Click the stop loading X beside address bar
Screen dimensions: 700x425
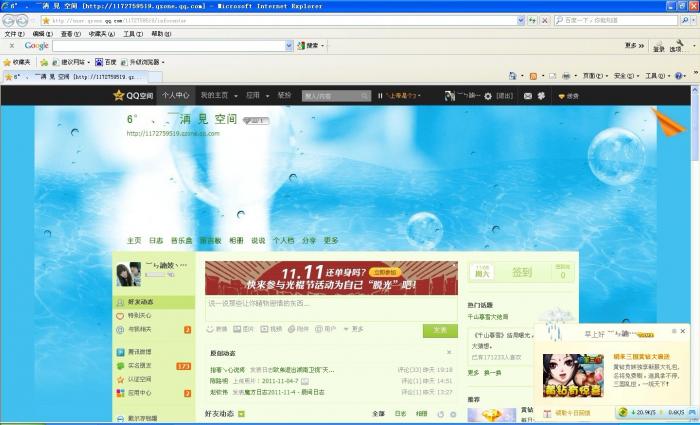pyautogui.click(x=545, y=21)
